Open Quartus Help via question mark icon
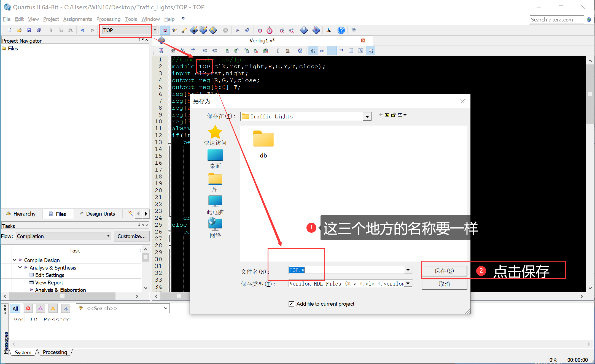This screenshot has width=595, height=364. pos(341,30)
